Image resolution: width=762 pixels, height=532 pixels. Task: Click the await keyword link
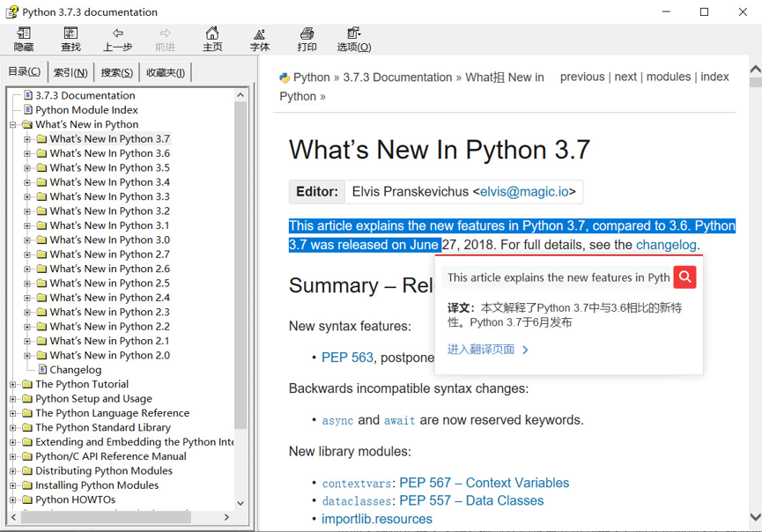point(399,421)
